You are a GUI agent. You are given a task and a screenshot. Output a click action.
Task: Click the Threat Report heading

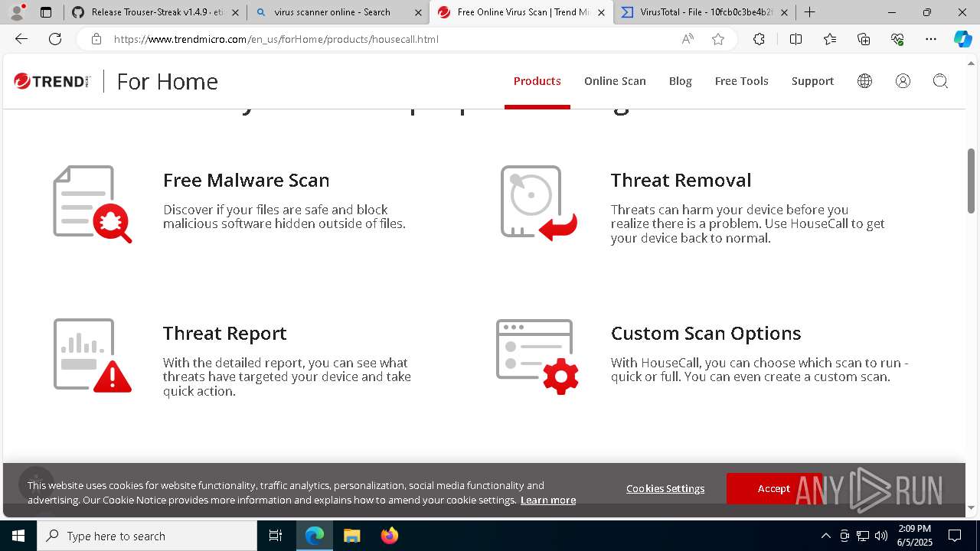224,333
